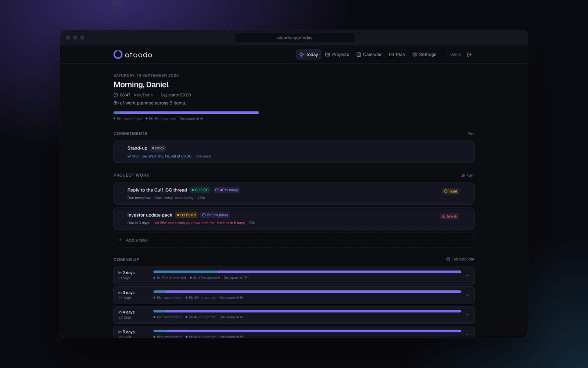The height and width of the screenshot is (368, 588).
Task: Click the sun icon in the Today tab
Action: [x=302, y=54]
